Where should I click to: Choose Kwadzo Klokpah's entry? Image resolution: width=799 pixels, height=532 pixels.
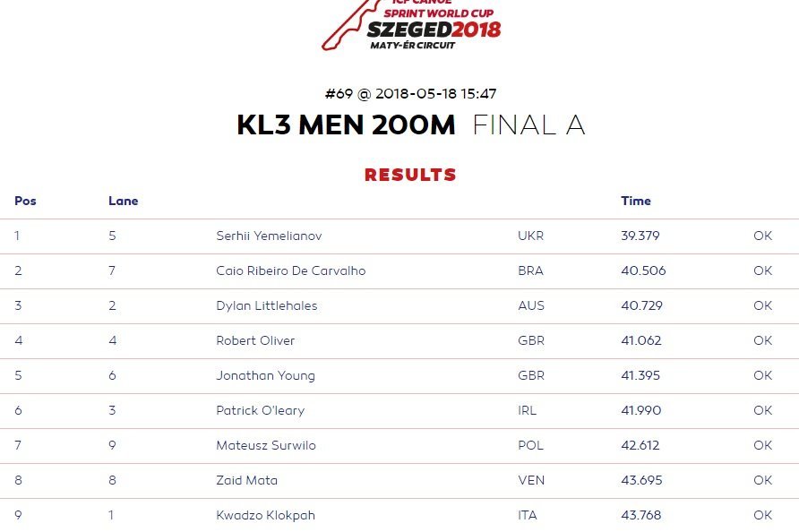coord(265,516)
